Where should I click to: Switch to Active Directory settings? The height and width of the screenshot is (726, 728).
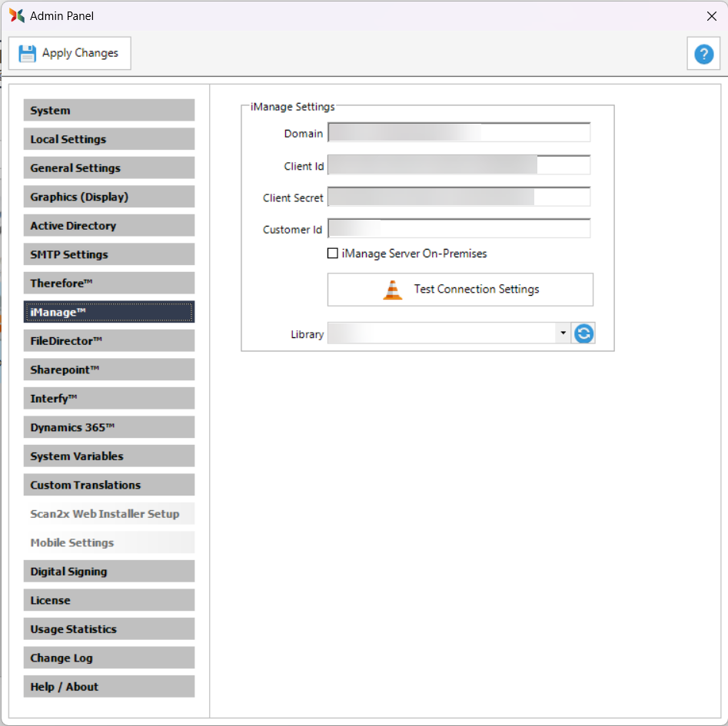pos(108,226)
